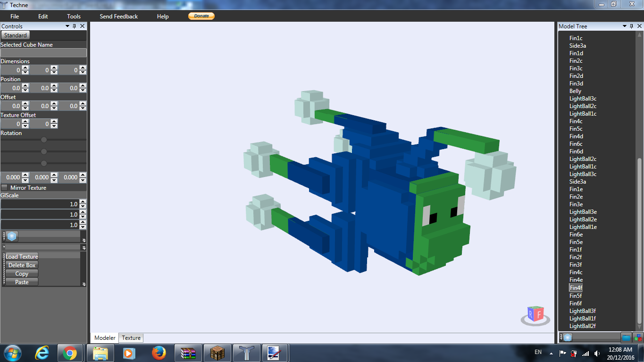The height and width of the screenshot is (362, 644).
Task: Pin the Controls panel using its pin icon
Action: click(74, 26)
